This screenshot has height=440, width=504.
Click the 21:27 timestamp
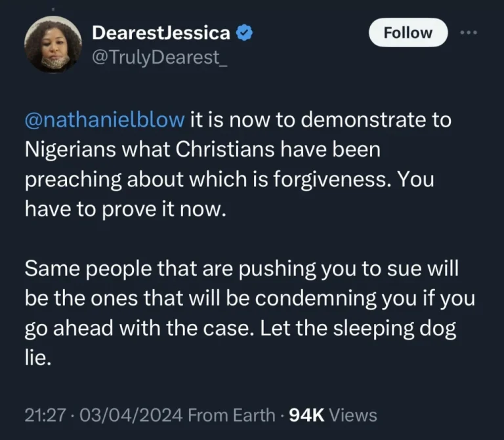tap(41, 415)
